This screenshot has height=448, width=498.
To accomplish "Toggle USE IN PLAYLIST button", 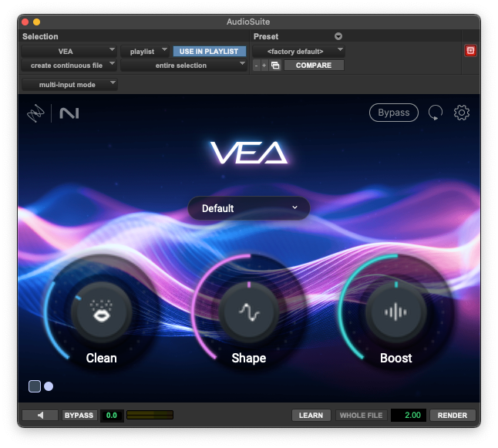I will click(209, 52).
